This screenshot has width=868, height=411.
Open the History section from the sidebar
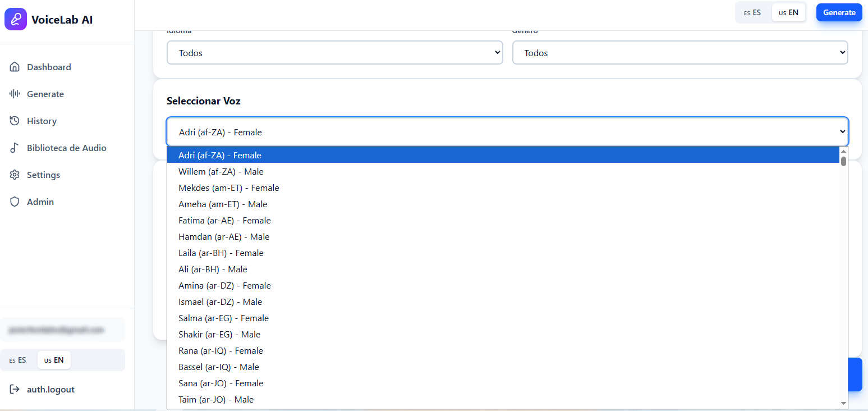42,121
